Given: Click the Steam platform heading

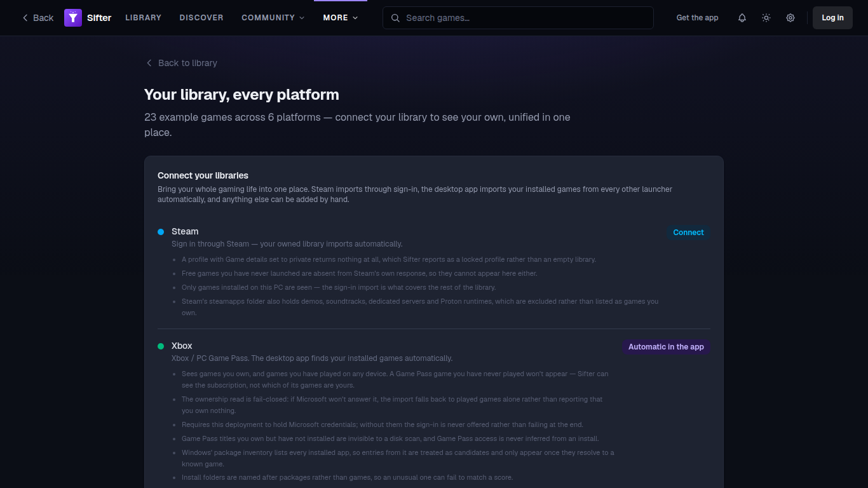Looking at the screenshot, I should coord(185,231).
